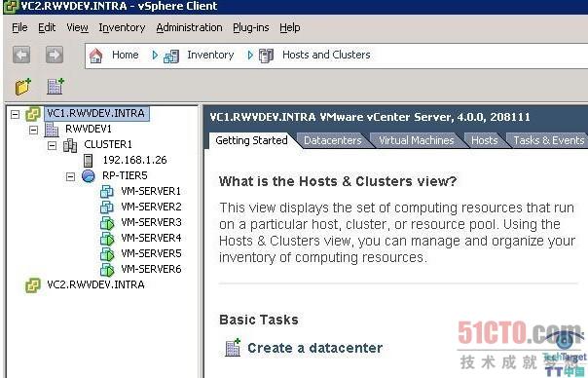Open the Administration menu

click(189, 27)
